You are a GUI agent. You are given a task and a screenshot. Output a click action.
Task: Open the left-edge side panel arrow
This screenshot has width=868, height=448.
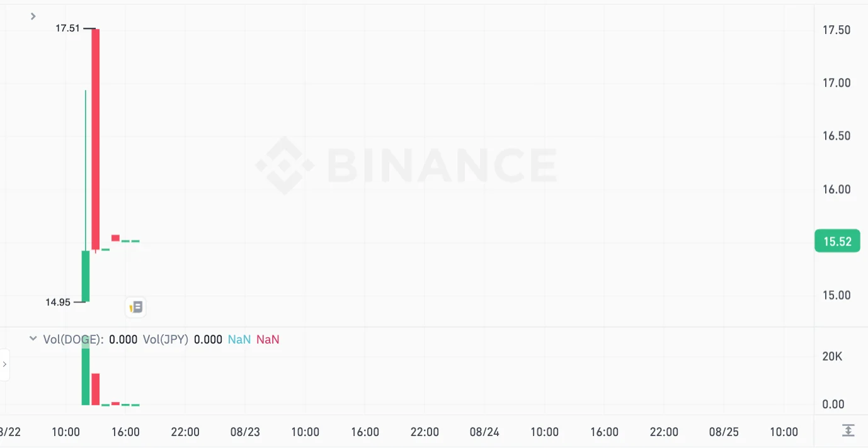click(4, 364)
